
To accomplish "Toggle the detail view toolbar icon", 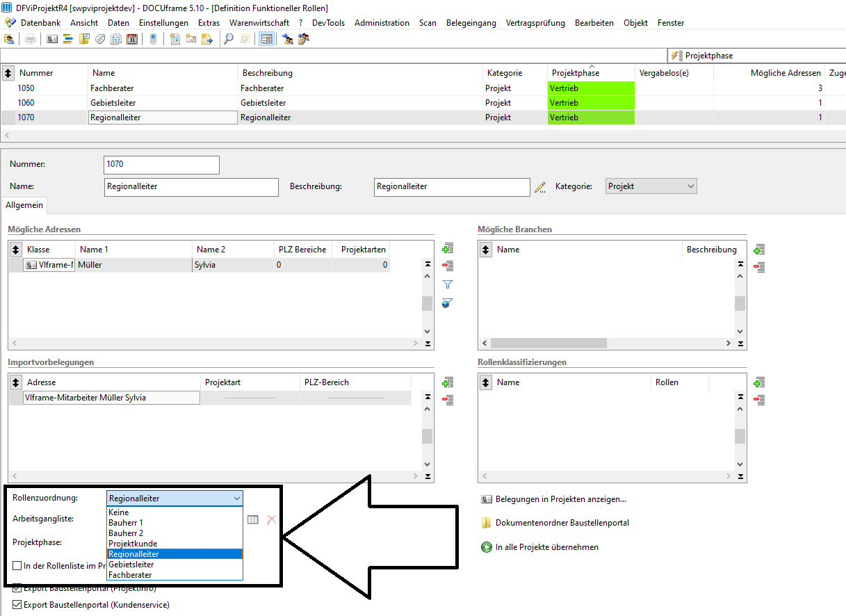I will tap(266, 39).
